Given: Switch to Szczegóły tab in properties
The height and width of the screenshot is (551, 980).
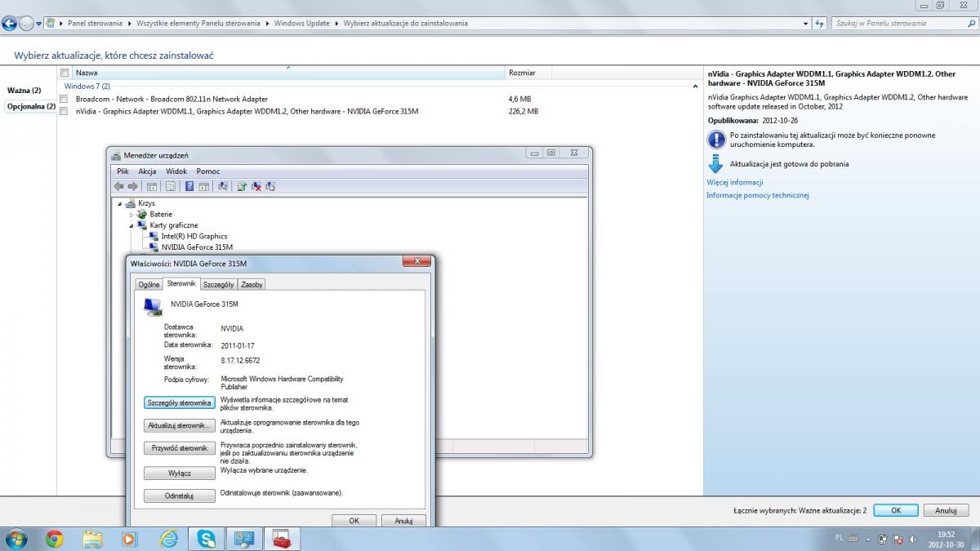Looking at the screenshot, I should click(x=219, y=285).
